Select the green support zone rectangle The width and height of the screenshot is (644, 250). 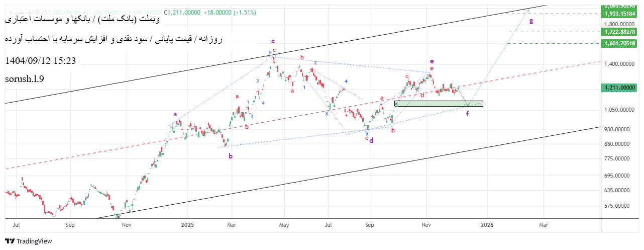pyautogui.click(x=438, y=104)
